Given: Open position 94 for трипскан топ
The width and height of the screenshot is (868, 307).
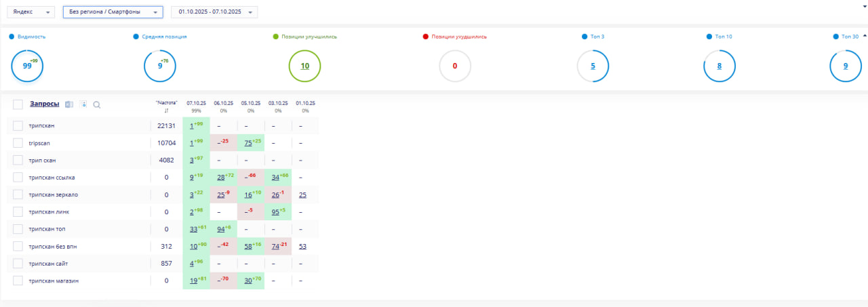Looking at the screenshot, I should [x=221, y=229].
